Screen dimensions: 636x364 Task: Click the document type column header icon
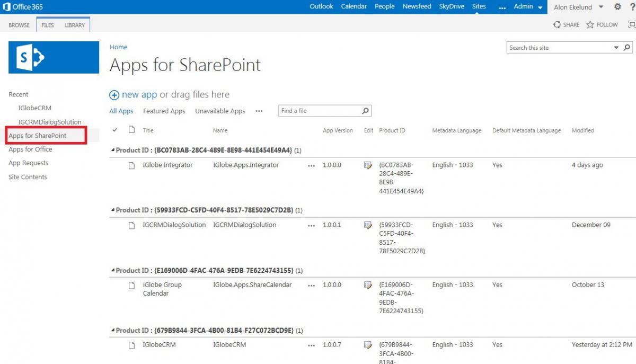(x=132, y=130)
